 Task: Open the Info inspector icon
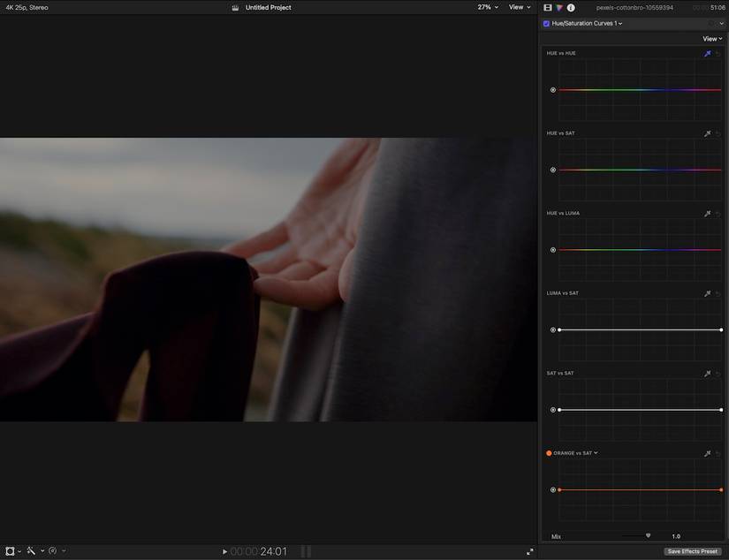point(569,7)
